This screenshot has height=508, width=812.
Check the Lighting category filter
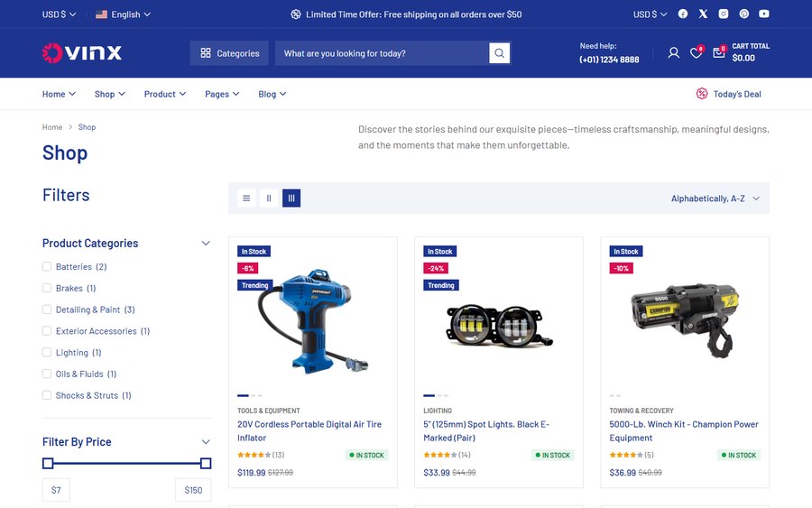tap(47, 352)
